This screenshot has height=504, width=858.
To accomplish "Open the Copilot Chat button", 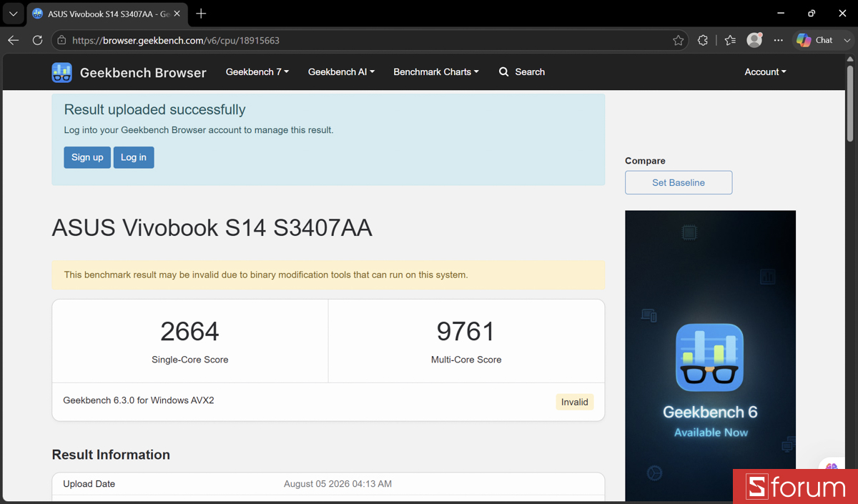I will [814, 40].
